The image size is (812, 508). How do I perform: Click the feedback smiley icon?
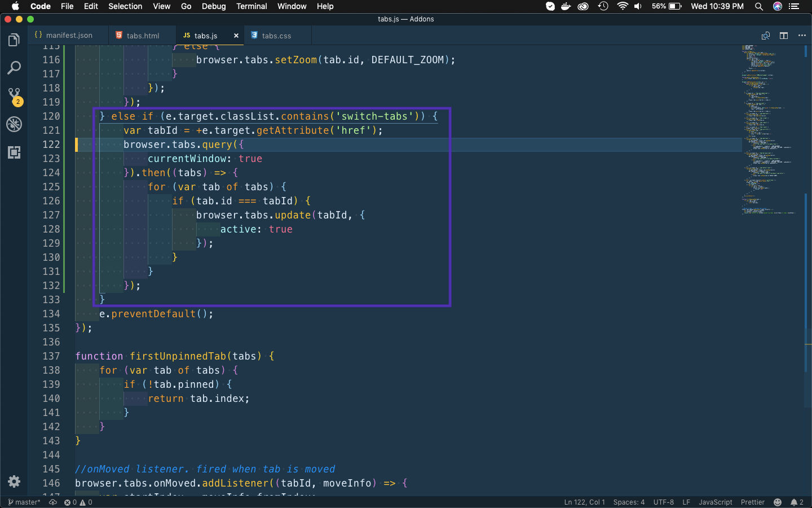(x=778, y=502)
